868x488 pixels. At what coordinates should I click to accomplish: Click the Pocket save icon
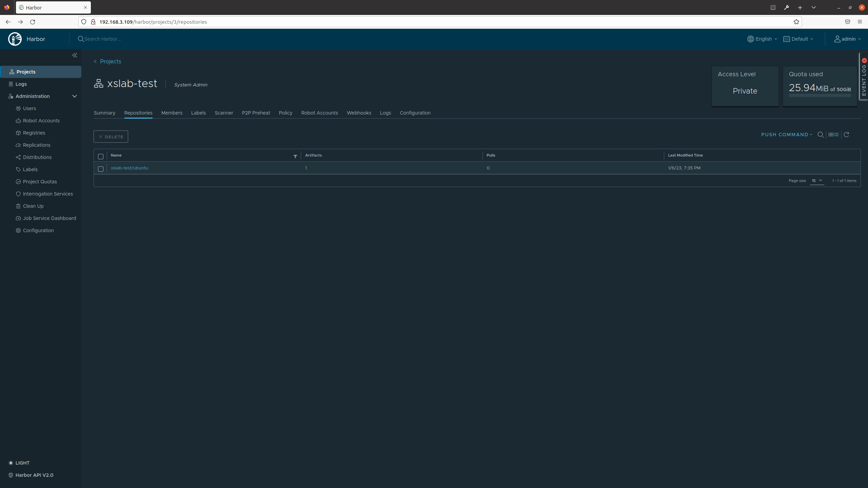(848, 22)
